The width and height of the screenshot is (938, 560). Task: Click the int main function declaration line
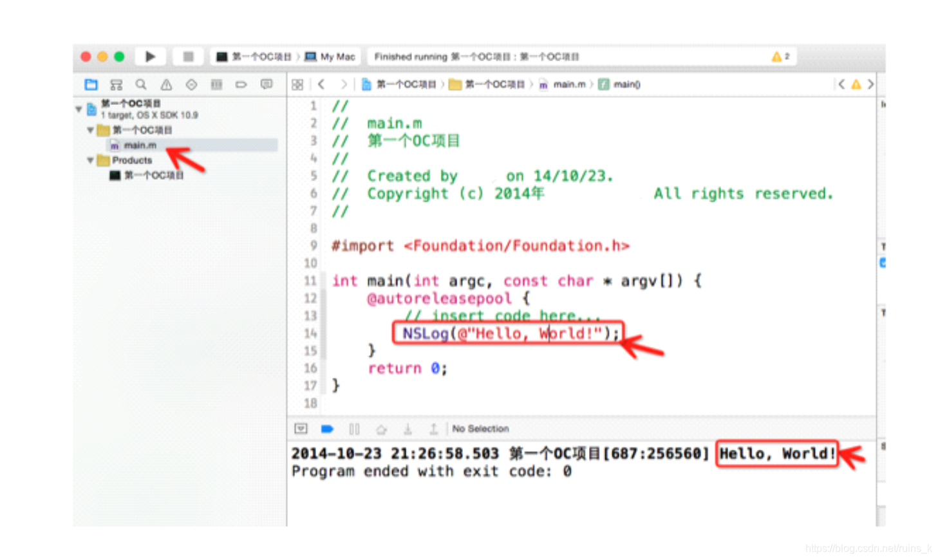(x=516, y=281)
